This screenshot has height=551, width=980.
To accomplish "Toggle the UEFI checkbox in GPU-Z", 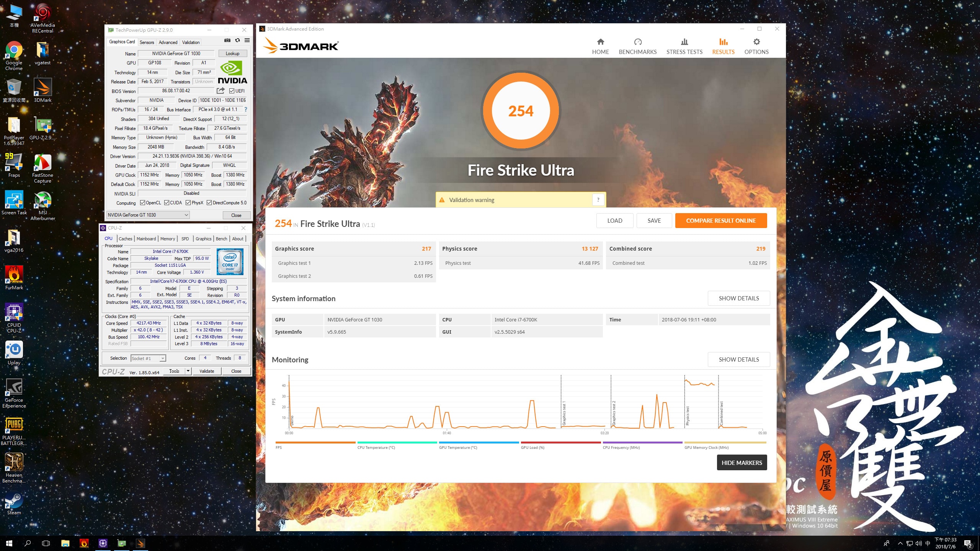I will [x=232, y=91].
